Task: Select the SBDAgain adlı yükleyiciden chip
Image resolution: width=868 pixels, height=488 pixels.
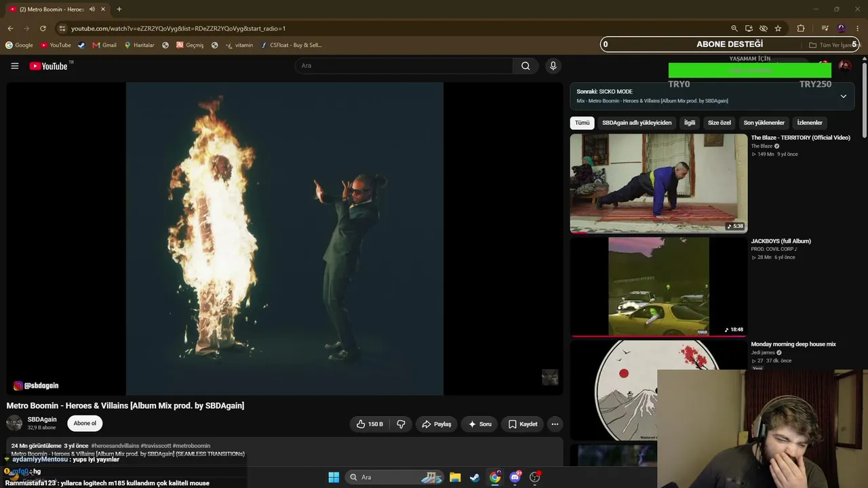Action: (x=637, y=123)
